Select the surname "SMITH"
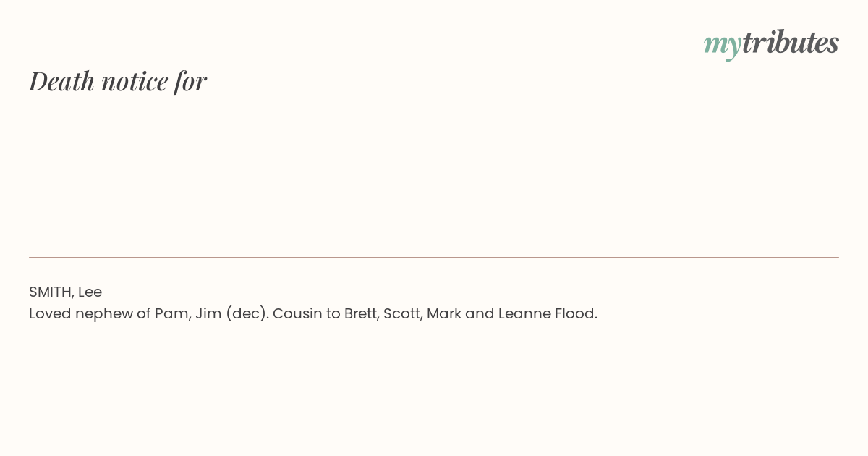 tap(51, 292)
